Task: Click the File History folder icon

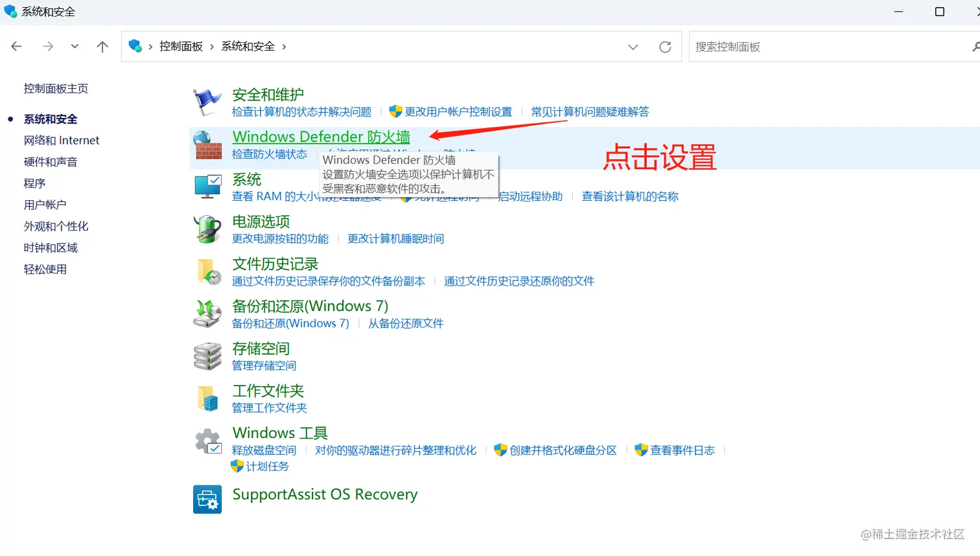Action: click(x=209, y=272)
